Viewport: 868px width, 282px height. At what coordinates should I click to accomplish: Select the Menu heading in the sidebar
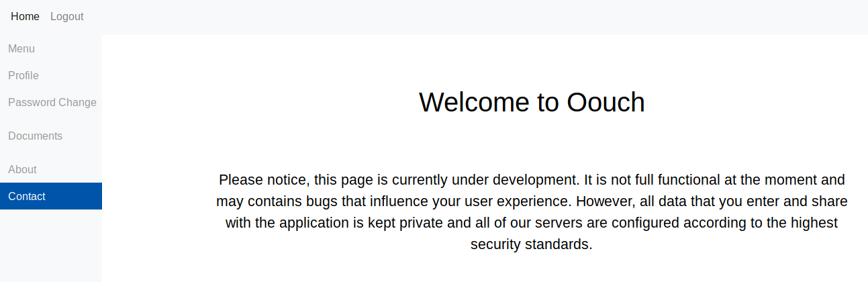(x=21, y=48)
